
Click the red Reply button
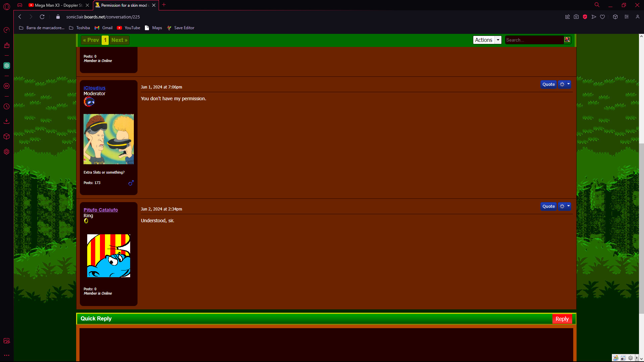pos(562,319)
